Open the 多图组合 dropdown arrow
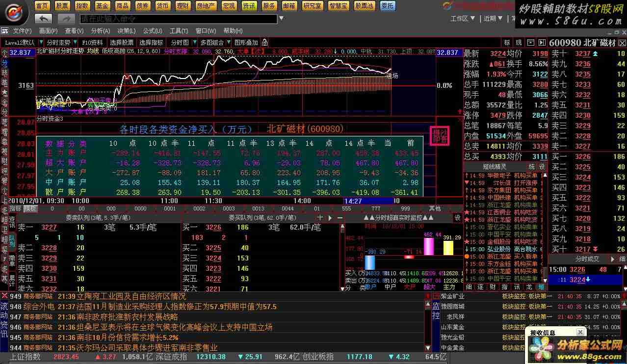The height and width of the screenshot is (364, 627). [x=228, y=43]
